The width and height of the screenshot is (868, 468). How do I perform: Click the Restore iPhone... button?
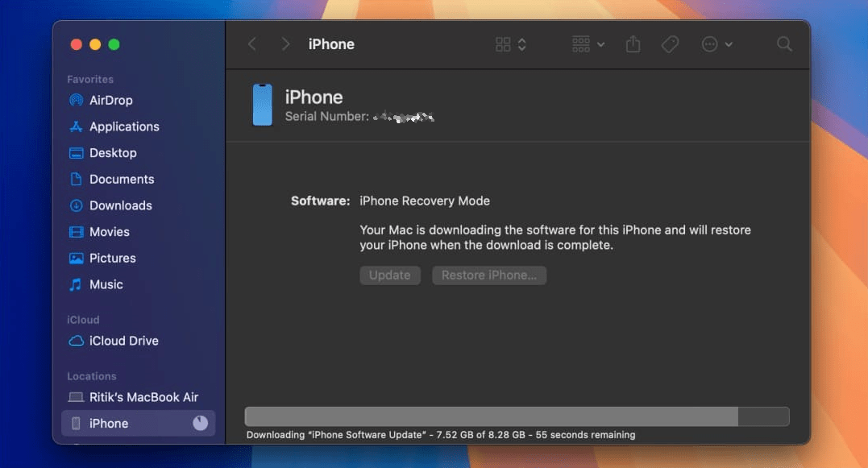click(488, 275)
